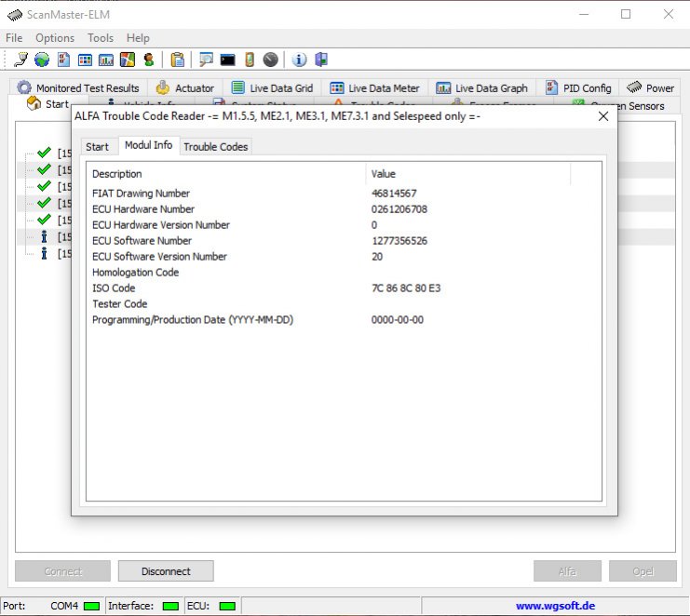Click the exit door toolbar icon
The width and height of the screenshot is (690, 616).
[321, 60]
